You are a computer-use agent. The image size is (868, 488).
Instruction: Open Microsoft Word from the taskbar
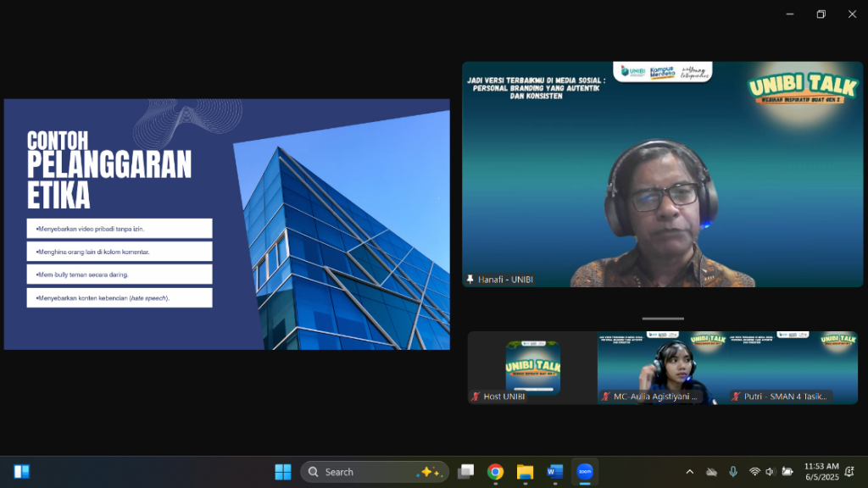pyautogui.click(x=554, y=472)
